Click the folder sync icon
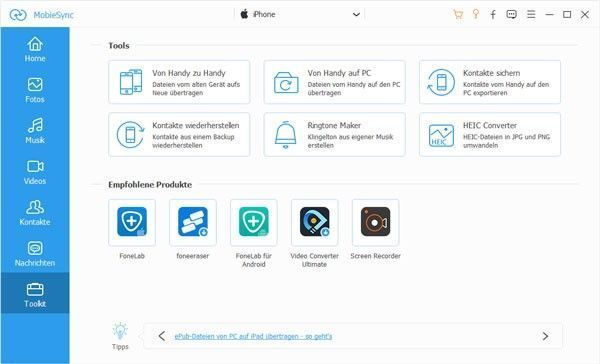This screenshot has width=600, height=364. coord(286,83)
